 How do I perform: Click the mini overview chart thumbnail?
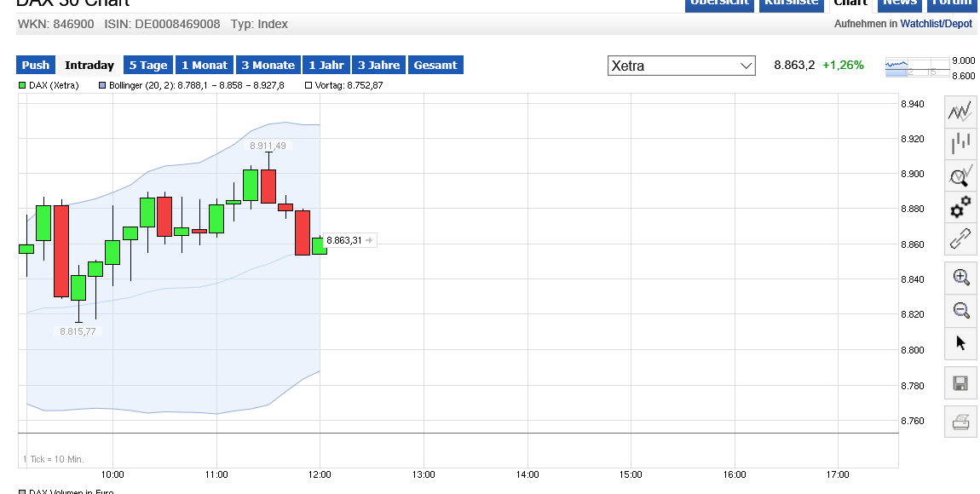tap(917, 66)
